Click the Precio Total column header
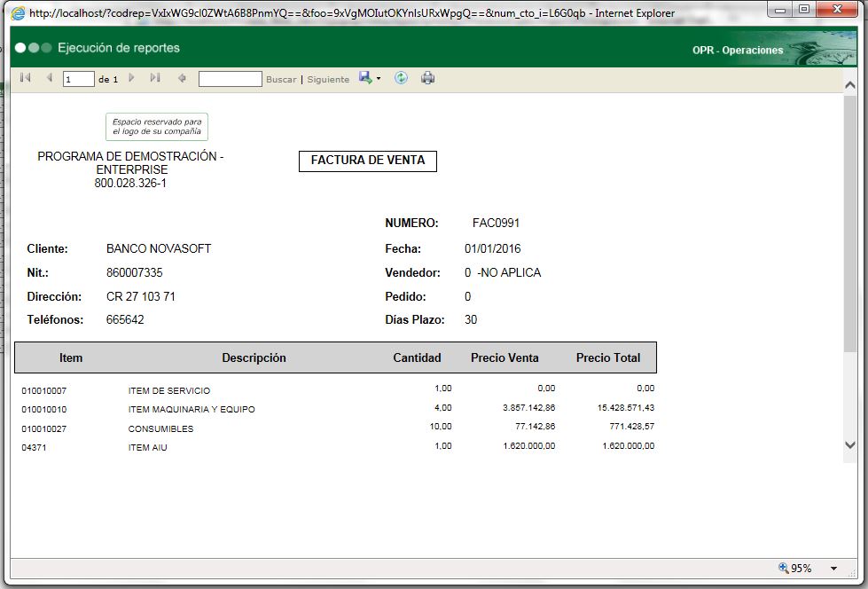The width and height of the screenshot is (868, 589). tap(608, 358)
